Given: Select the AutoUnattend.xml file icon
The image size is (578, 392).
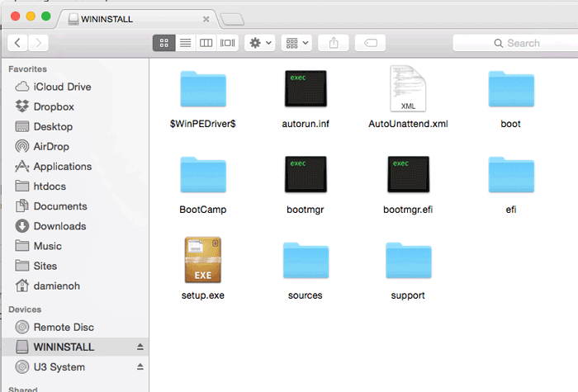Looking at the screenshot, I should [408, 88].
